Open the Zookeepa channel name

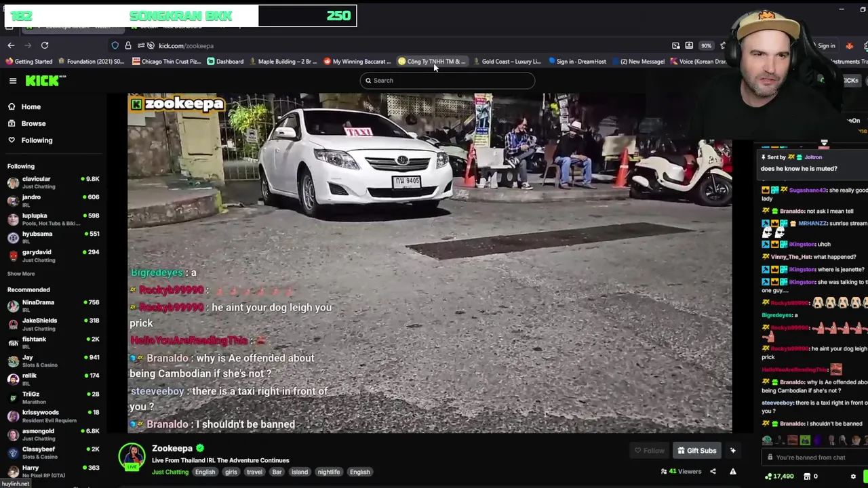(172, 448)
